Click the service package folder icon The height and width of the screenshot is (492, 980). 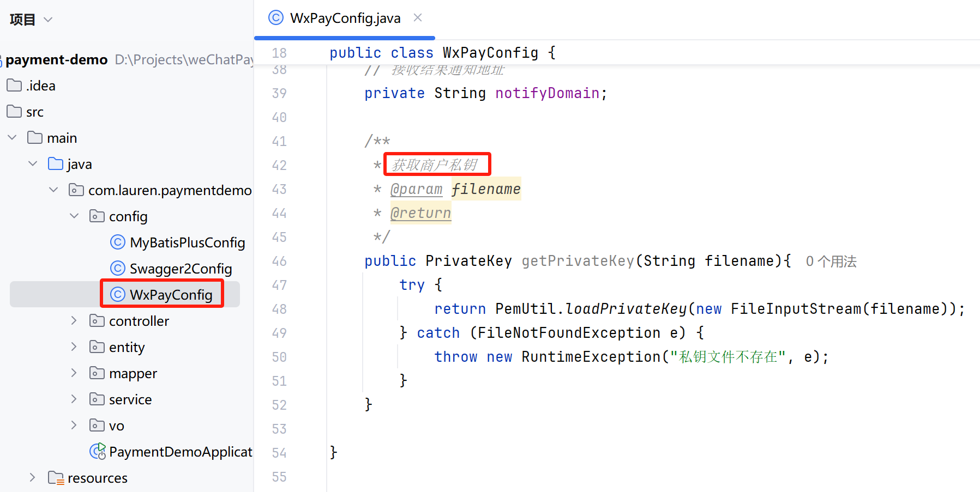[x=97, y=399]
